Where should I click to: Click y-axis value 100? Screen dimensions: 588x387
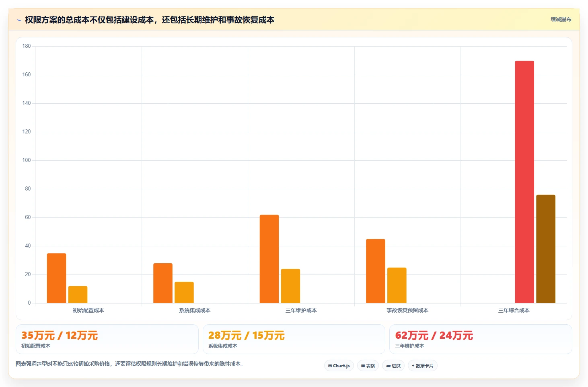click(27, 160)
